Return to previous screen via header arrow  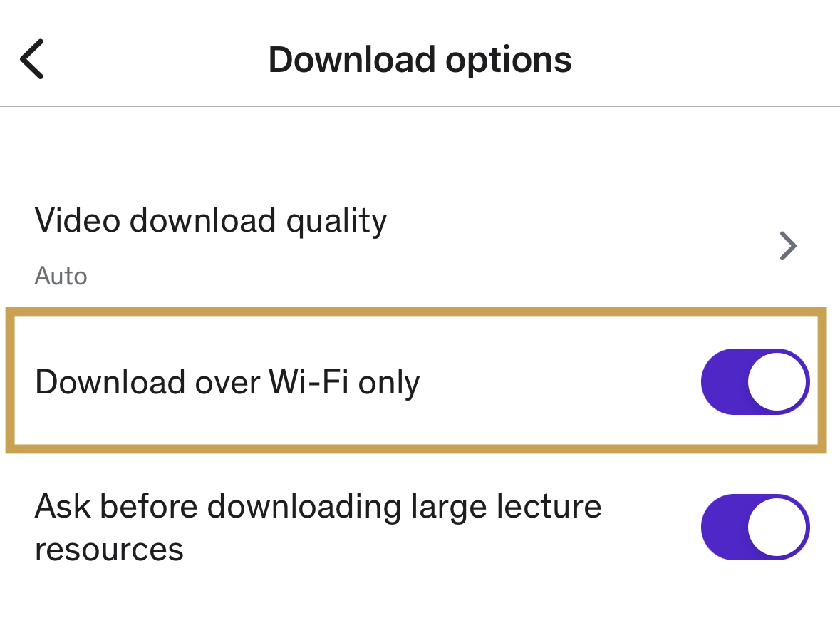click(33, 59)
